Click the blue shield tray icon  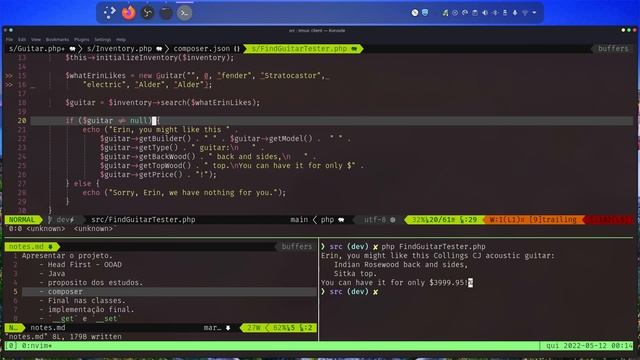pyautogui.click(x=425, y=13)
